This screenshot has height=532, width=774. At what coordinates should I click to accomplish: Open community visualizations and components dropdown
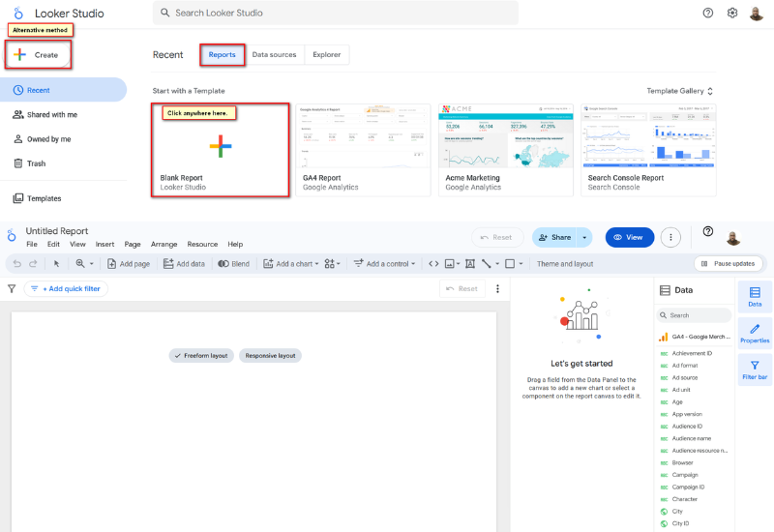tap(332, 264)
